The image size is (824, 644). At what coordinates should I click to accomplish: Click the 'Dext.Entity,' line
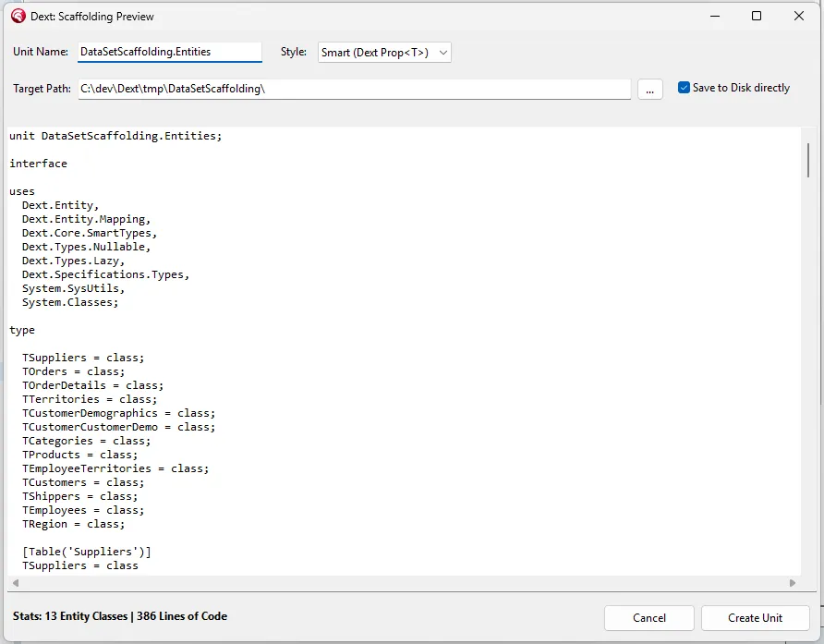click(60, 205)
